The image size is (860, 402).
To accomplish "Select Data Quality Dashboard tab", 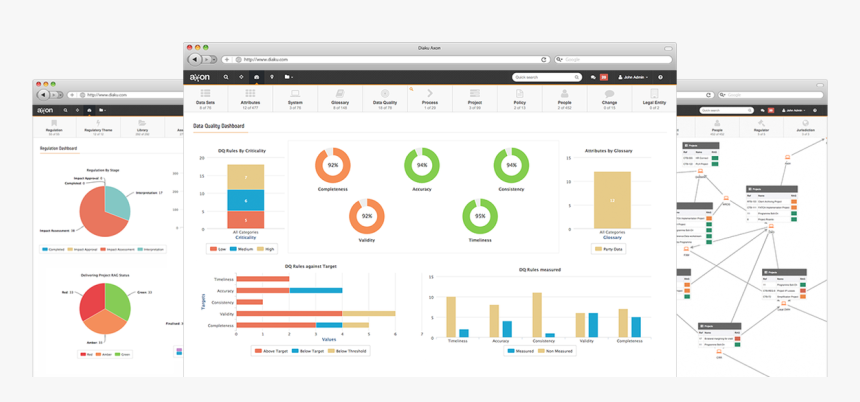I will 219,126.
